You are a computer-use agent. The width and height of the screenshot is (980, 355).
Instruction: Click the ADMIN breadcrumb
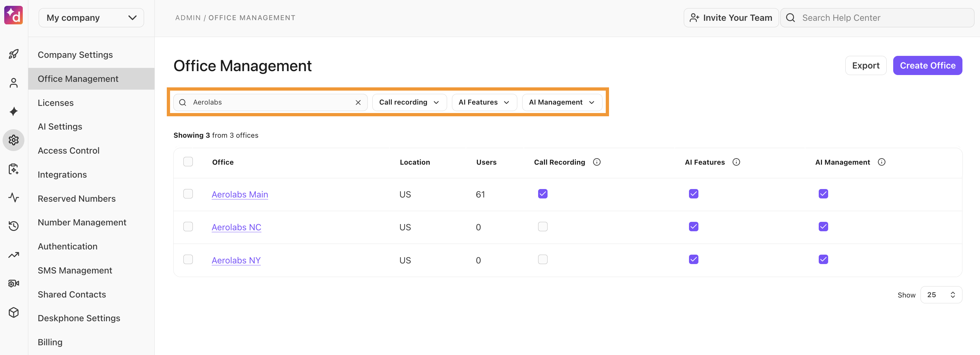coord(188,18)
